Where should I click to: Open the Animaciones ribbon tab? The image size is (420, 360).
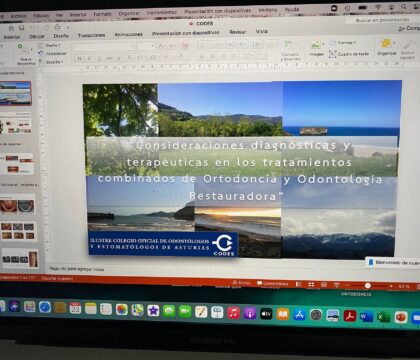point(128,34)
